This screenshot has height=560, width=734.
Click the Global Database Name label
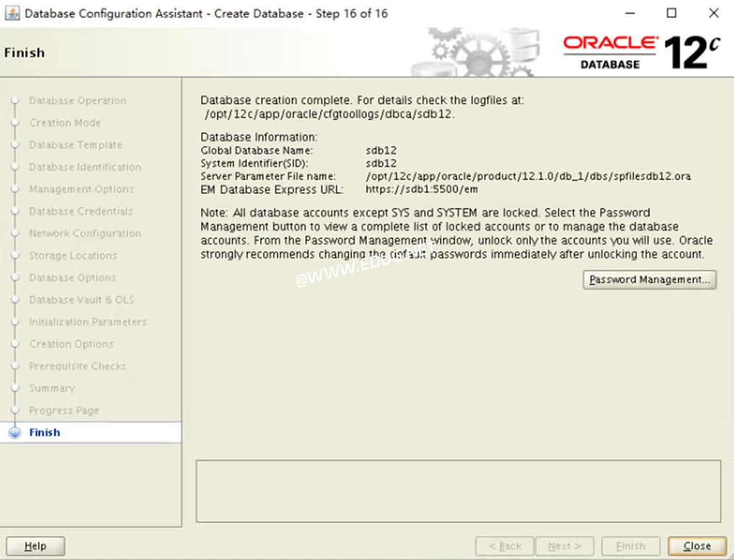point(256,150)
